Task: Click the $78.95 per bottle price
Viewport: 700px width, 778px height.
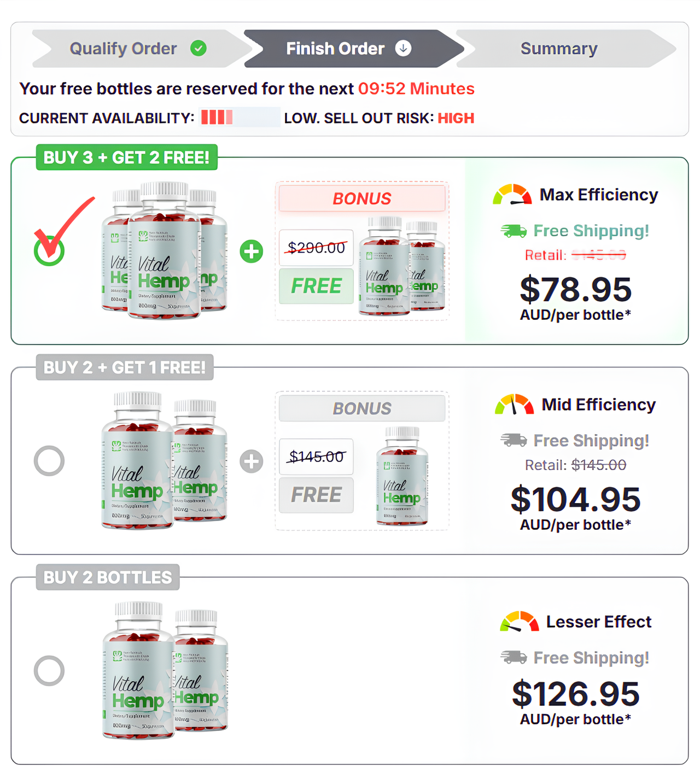Action: pyautogui.click(x=575, y=289)
